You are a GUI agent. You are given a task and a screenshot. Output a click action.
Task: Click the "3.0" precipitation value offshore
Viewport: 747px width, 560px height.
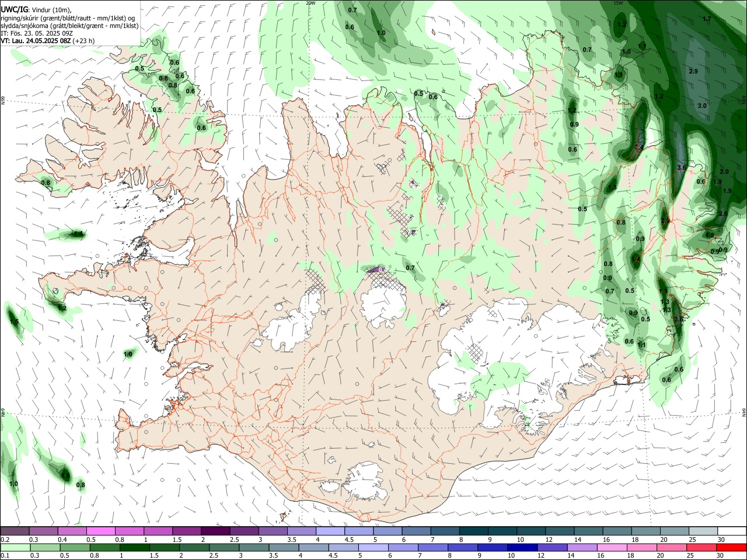[702, 106]
